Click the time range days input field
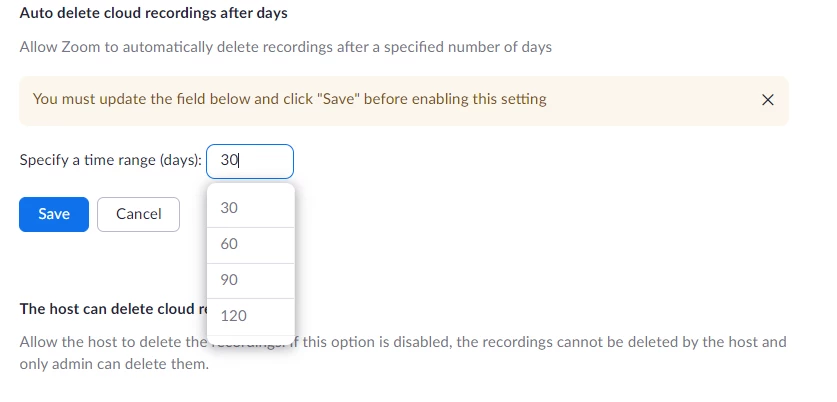 pyautogui.click(x=250, y=161)
